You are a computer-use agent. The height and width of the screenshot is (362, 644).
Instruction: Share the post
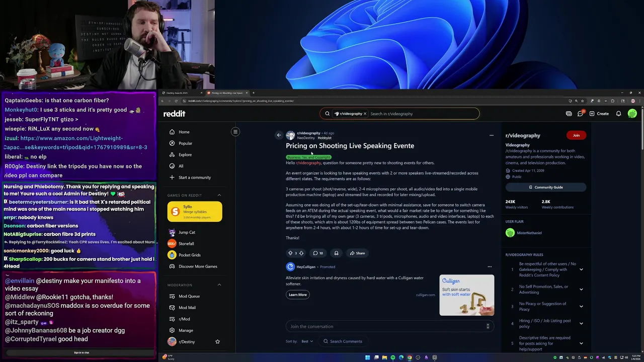pyautogui.click(x=357, y=253)
